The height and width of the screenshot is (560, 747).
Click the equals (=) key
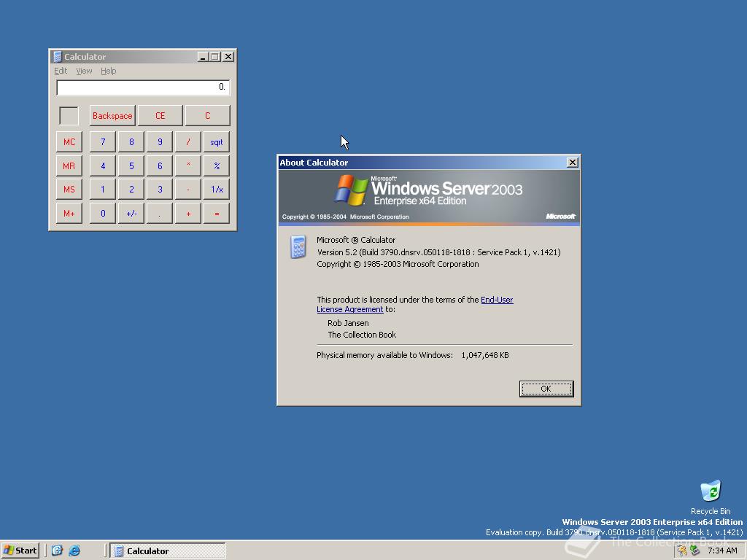[x=217, y=214]
